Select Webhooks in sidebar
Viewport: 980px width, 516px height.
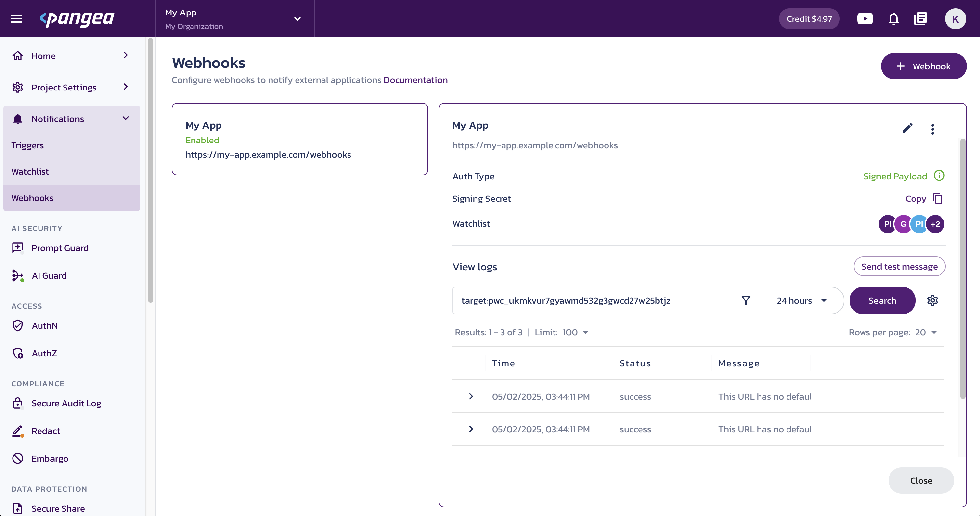pos(71,198)
